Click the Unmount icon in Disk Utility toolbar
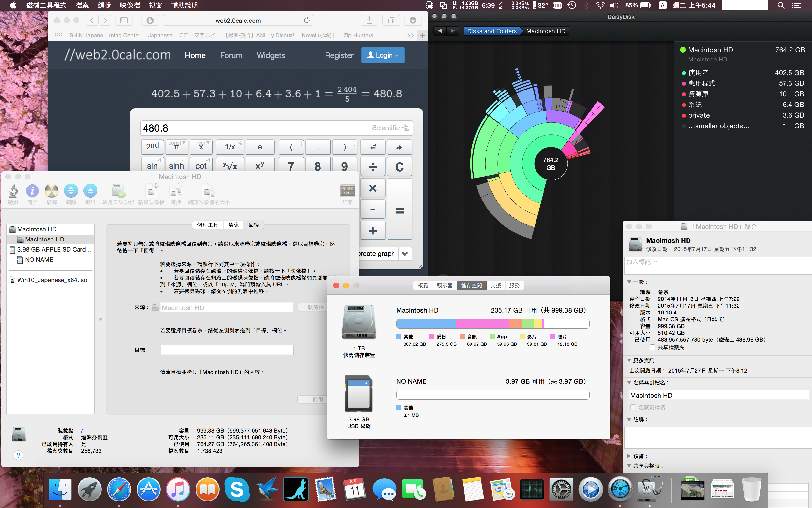 click(71, 191)
